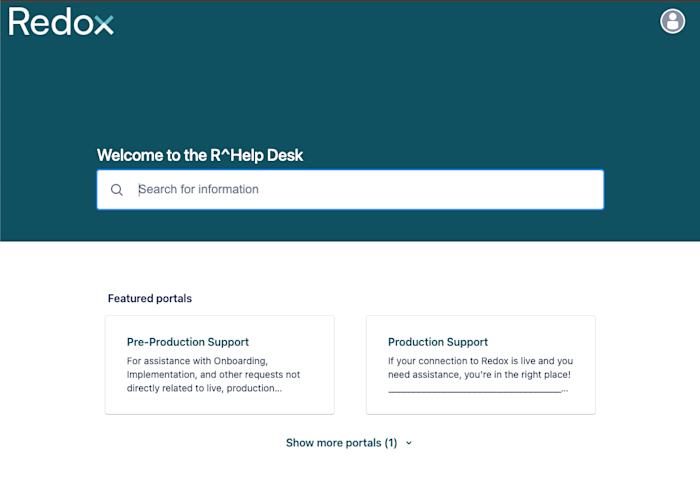Click the magnifying glass search icon
Screen dimensions: 700x495
click(117, 190)
